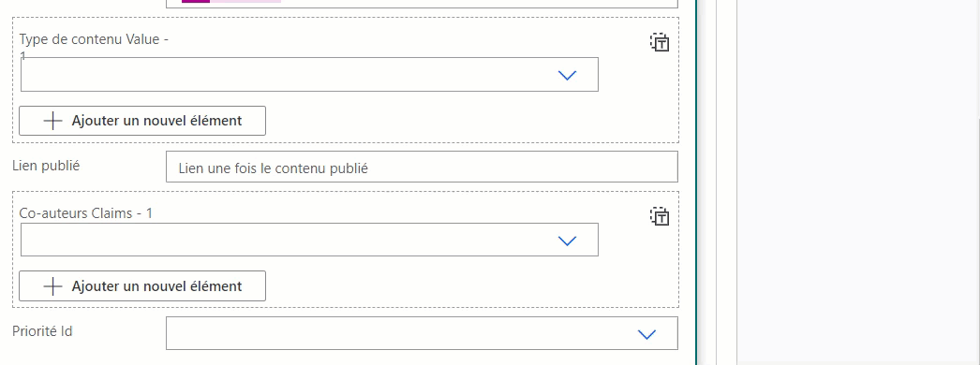
Task: Click the magenta token at top
Action: [x=196, y=1]
